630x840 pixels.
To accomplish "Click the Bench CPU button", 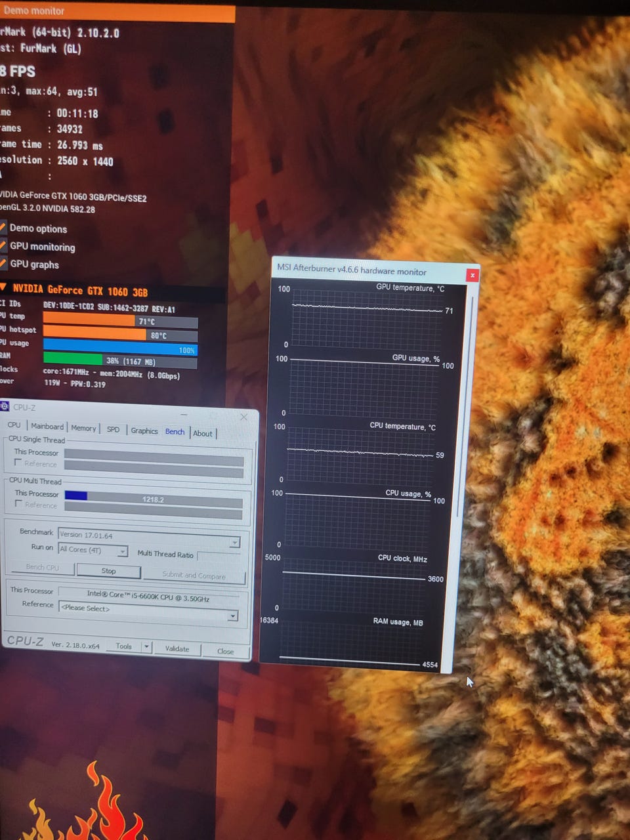I will pyautogui.click(x=43, y=567).
